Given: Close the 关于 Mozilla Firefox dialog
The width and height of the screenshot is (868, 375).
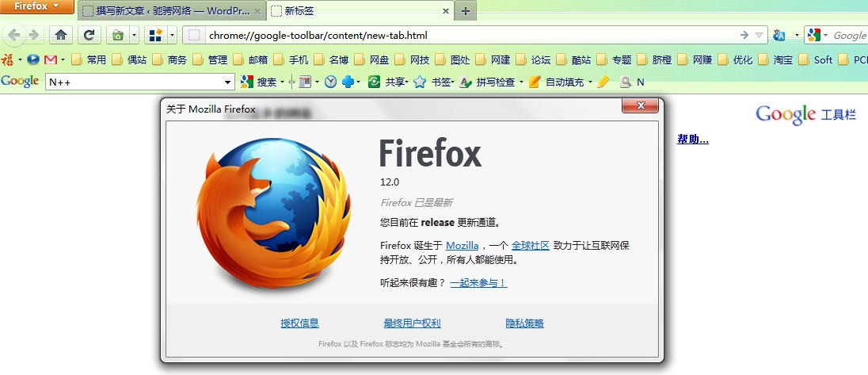Looking at the screenshot, I should tap(641, 105).
